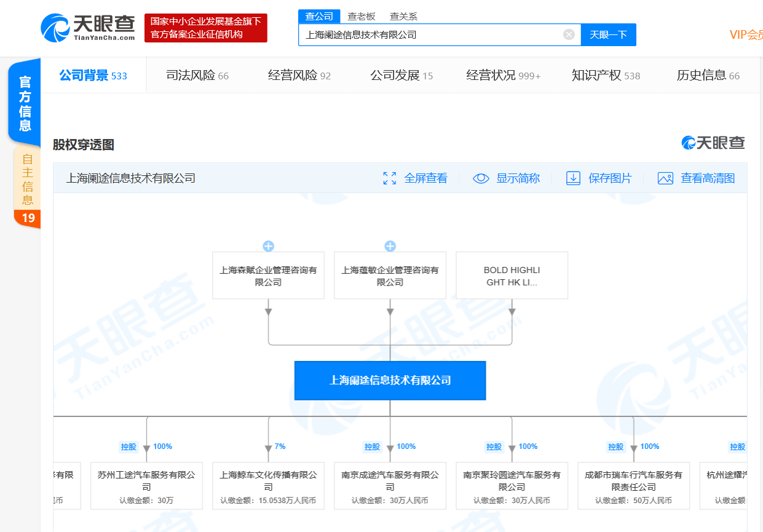The height and width of the screenshot is (532, 763).
Task: Click the 上海鲸车文化传播有限公司 subsidiary node
Action: point(268,486)
